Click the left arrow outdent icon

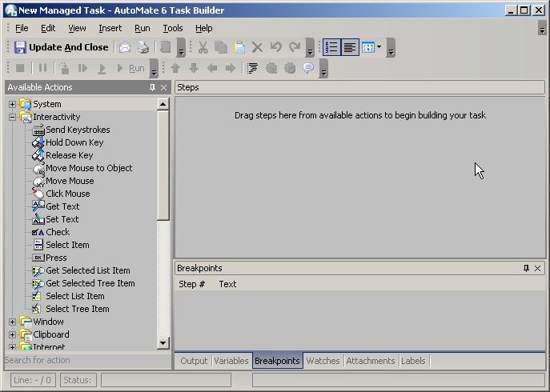pos(212,68)
